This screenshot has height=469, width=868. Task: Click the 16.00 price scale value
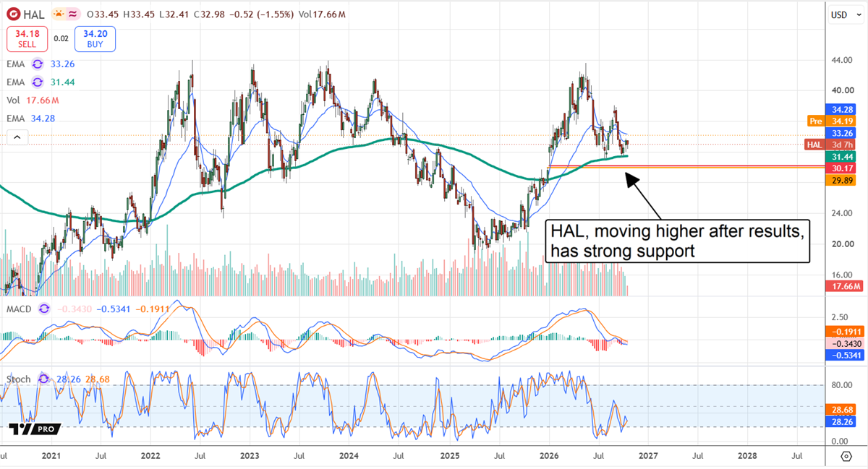(x=841, y=275)
